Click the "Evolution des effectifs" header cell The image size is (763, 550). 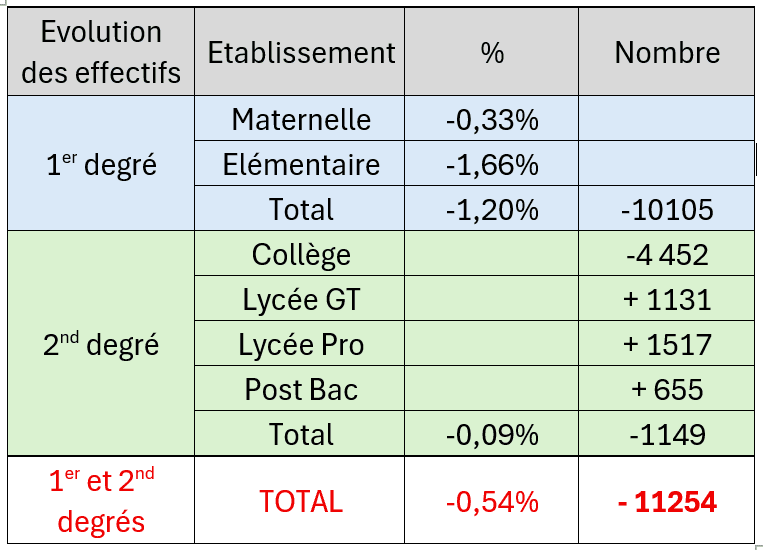[101, 52]
